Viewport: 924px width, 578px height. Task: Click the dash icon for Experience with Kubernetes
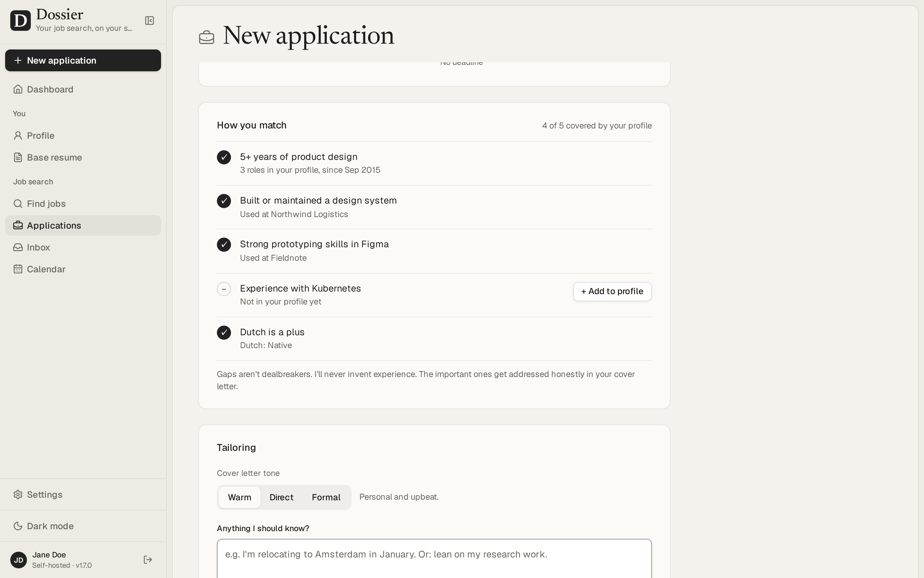tap(224, 289)
